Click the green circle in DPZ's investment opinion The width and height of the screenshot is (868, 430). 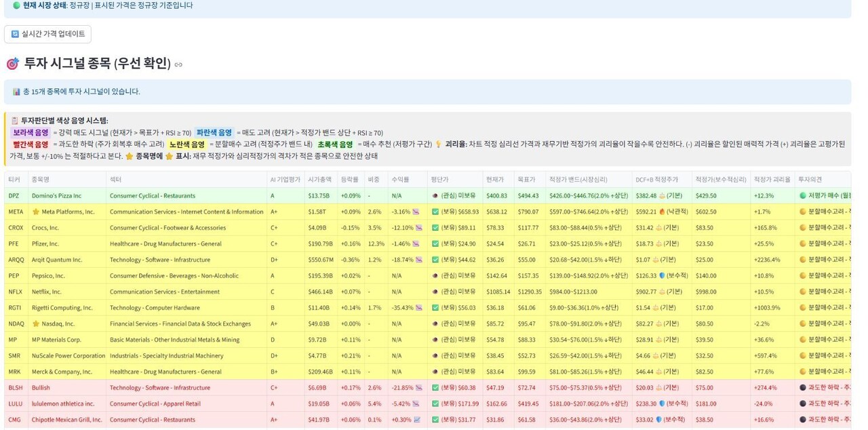pos(803,196)
